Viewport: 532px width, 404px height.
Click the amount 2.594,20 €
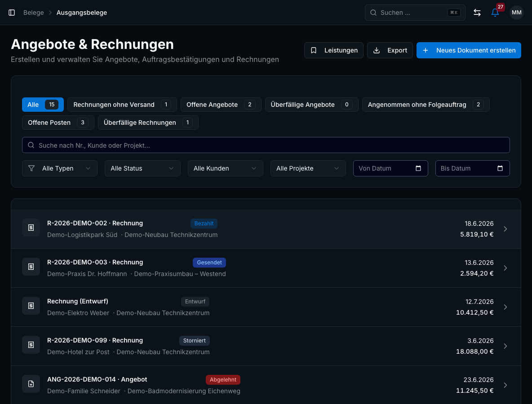(x=477, y=273)
